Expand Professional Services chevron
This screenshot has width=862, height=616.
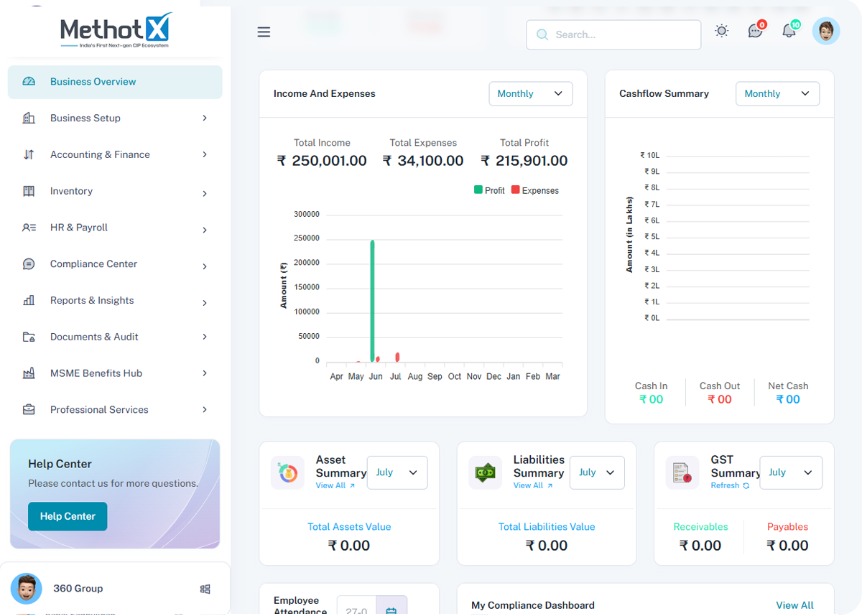pyautogui.click(x=205, y=410)
